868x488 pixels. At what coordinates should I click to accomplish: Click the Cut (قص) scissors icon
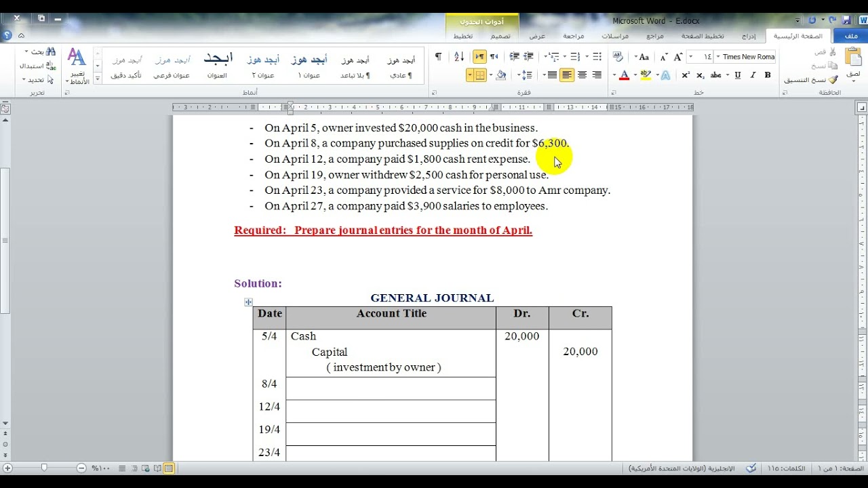coord(833,52)
